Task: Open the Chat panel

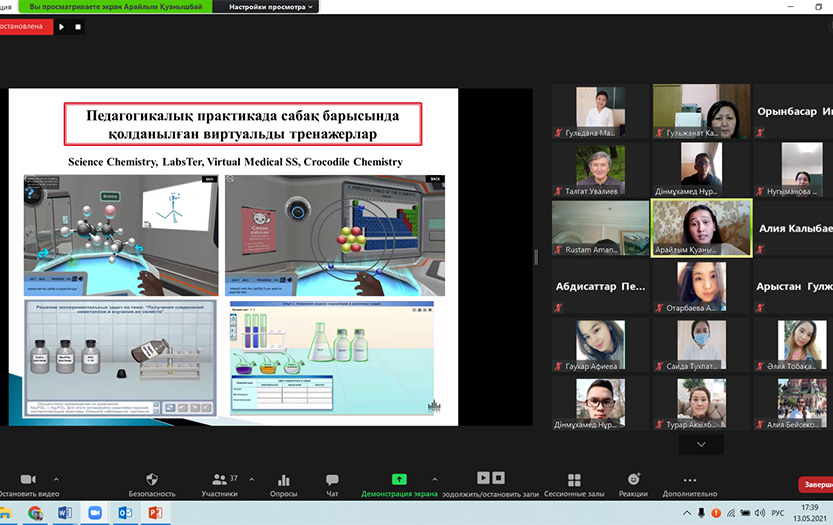Action: coord(332,480)
